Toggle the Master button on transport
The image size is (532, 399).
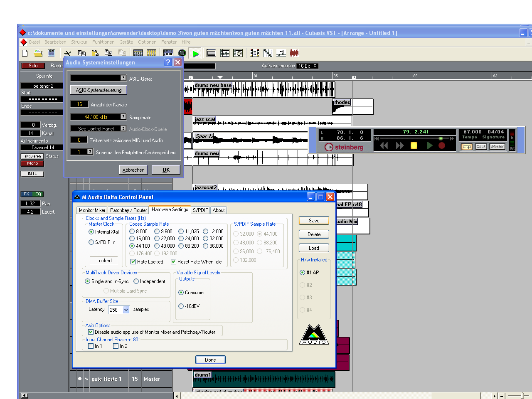[497, 147]
